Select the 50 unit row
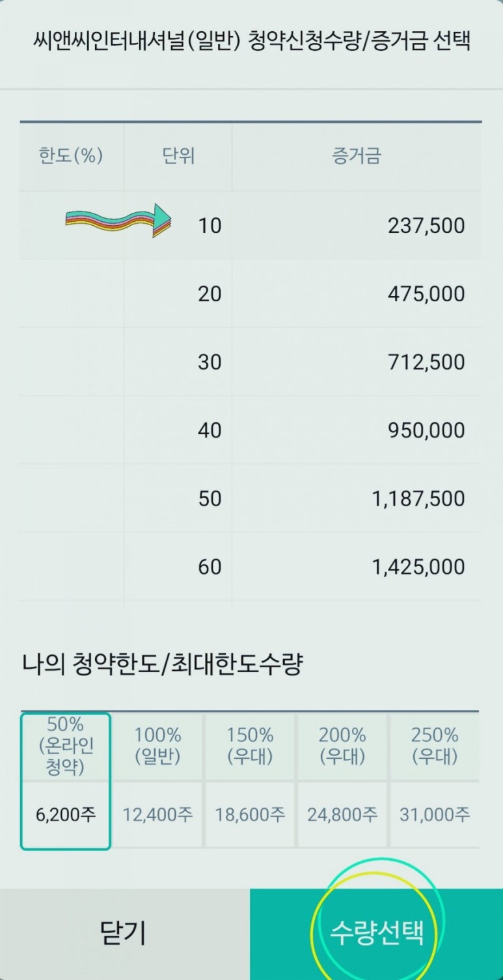This screenshot has width=503, height=980. tap(251, 498)
